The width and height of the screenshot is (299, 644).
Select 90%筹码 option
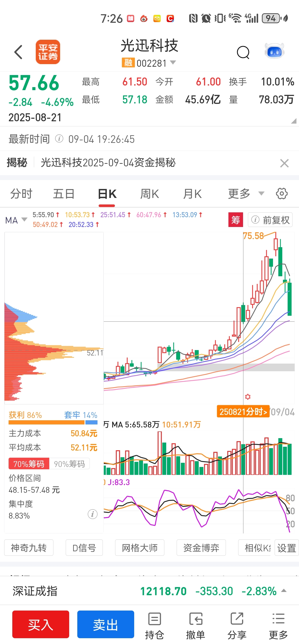[69, 464]
